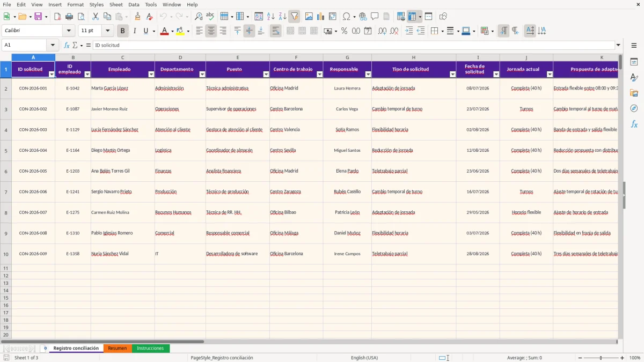The height and width of the screenshot is (362, 644).
Task: Open the Font Name dropdown
Action: pos(69,31)
